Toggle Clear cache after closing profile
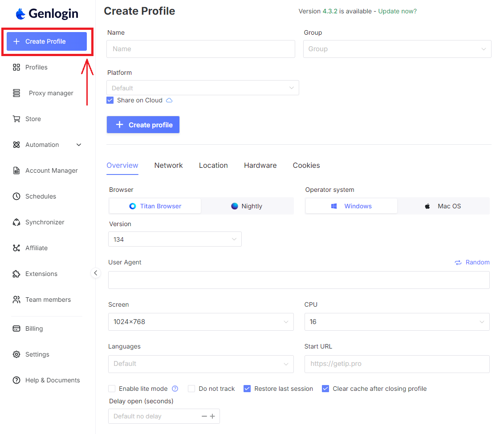 pyautogui.click(x=325, y=389)
